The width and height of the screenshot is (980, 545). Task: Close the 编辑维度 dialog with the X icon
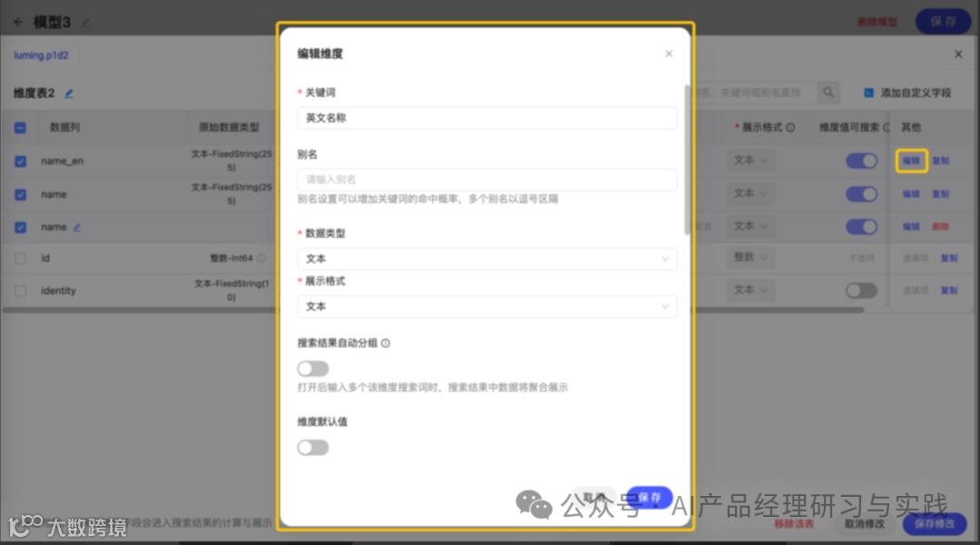(669, 54)
